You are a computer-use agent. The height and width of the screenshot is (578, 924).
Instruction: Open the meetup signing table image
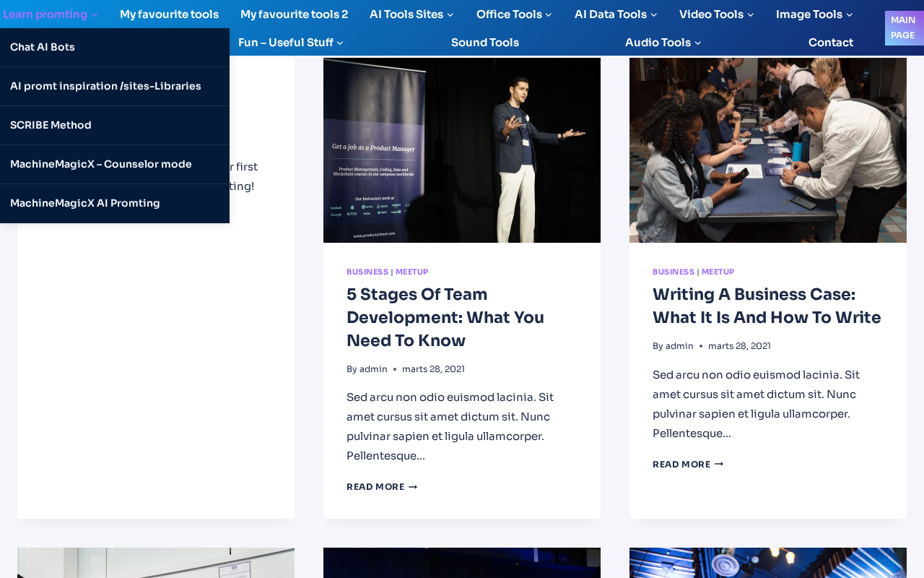click(x=767, y=150)
